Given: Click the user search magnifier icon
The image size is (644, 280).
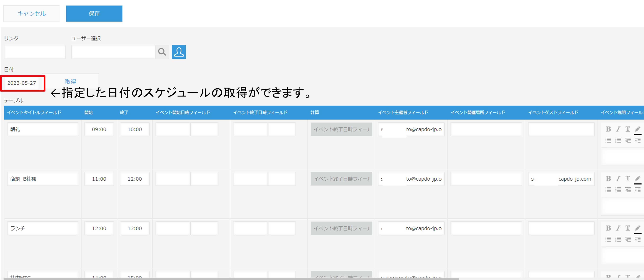Looking at the screenshot, I should (162, 52).
